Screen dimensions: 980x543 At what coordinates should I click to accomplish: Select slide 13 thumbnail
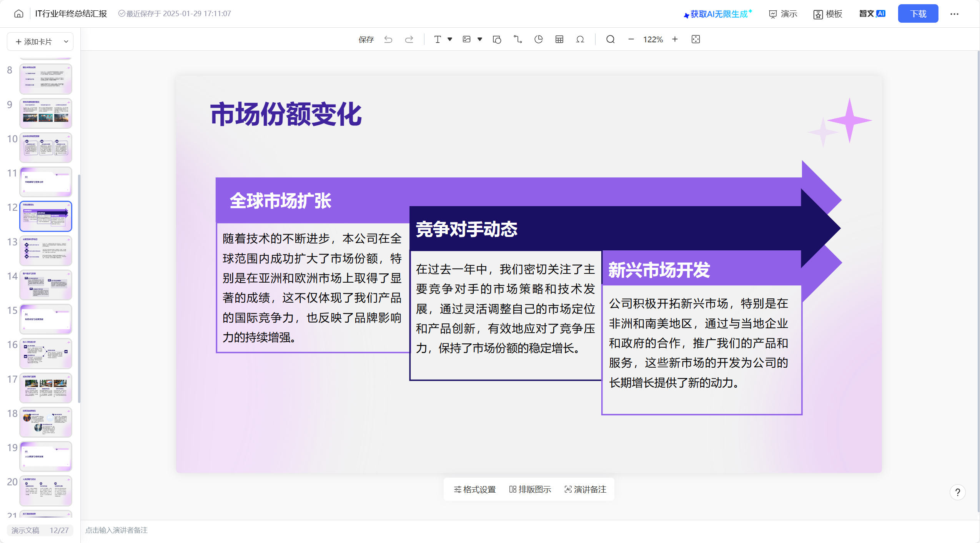(x=46, y=251)
